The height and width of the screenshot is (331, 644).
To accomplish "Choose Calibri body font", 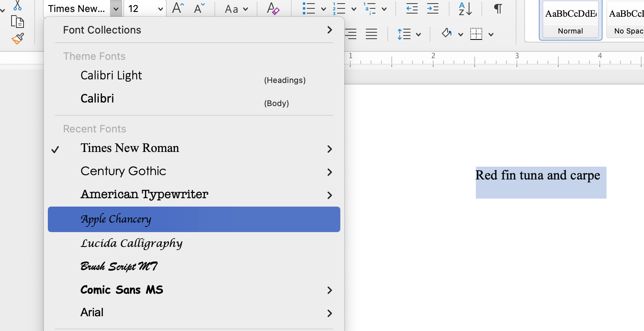I will pos(194,99).
